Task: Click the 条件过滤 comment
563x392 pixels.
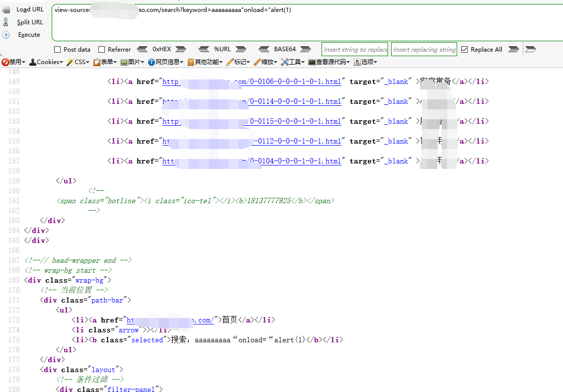Action: [x=90, y=380]
